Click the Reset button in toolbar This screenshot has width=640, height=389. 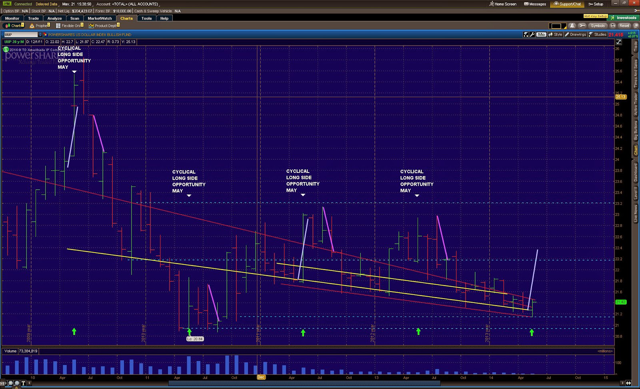coord(624,26)
